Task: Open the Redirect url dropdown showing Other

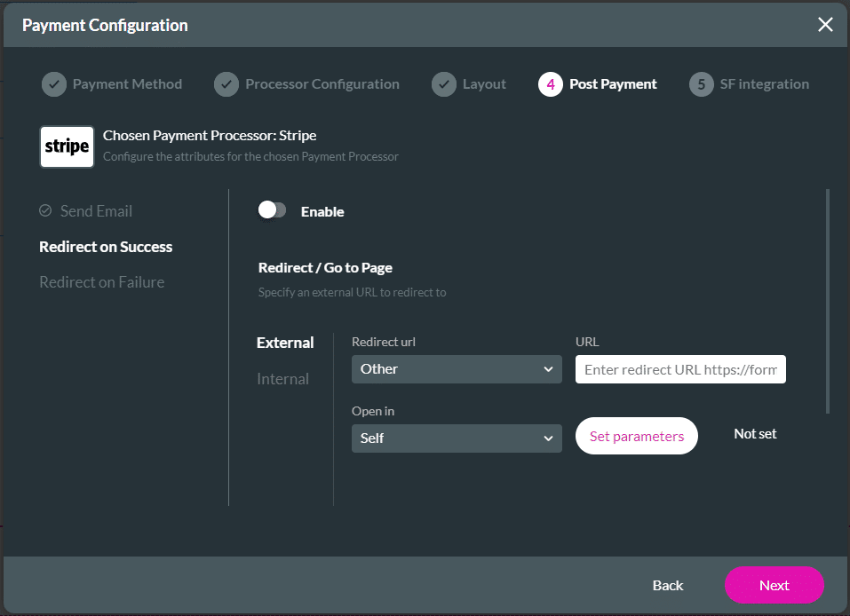Action: (457, 368)
